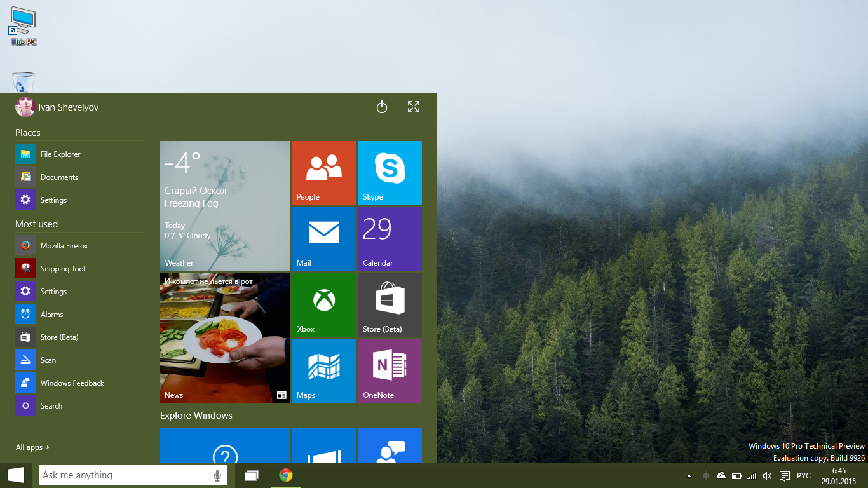This screenshot has width=868, height=488.
Task: Check the battery status tray icon
Action: point(736,476)
